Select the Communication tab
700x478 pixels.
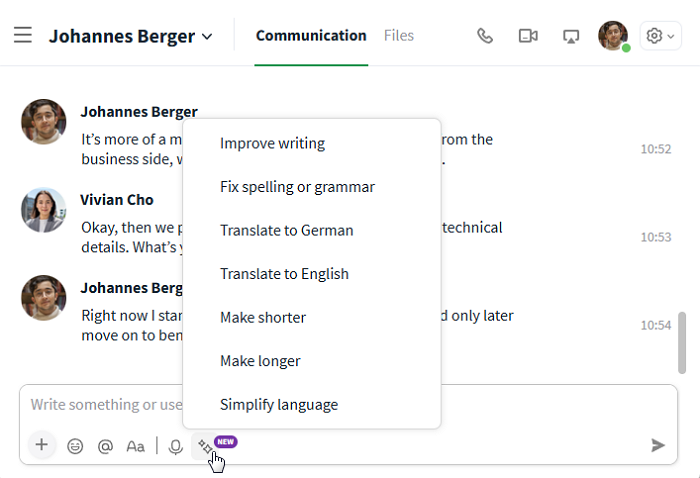(x=311, y=36)
